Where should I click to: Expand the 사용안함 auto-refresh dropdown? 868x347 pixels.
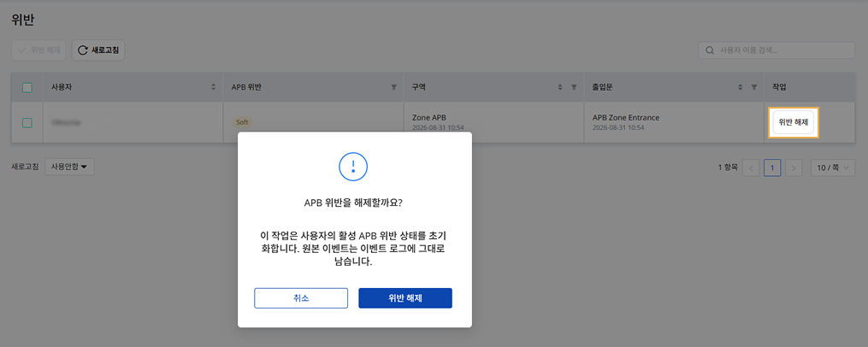tap(69, 167)
